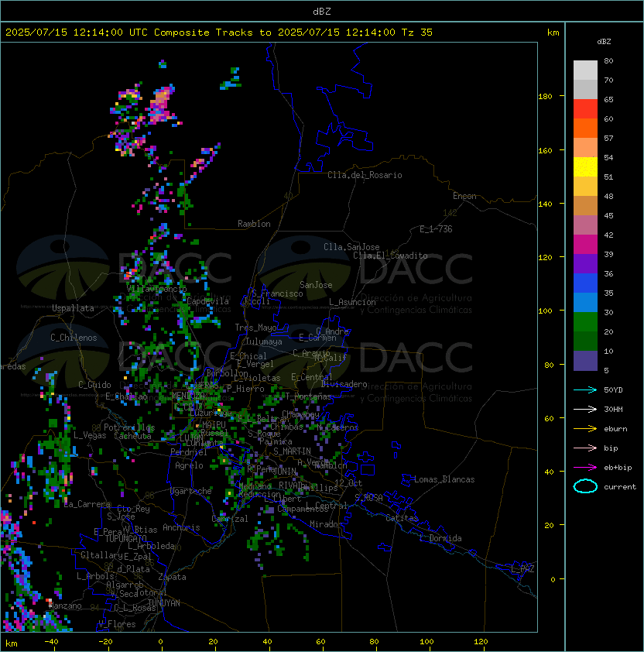Click the '30HM' legend label
This screenshot has height=652, width=644.
pyautogui.click(x=613, y=410)
